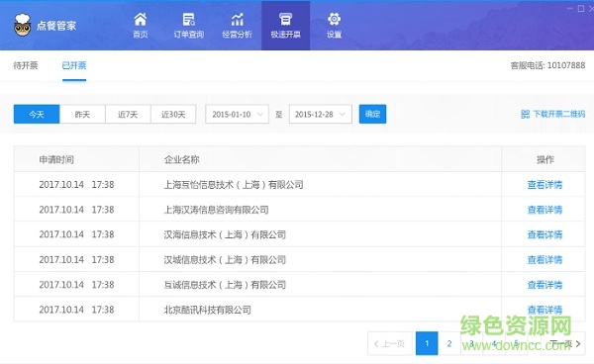Click the owl chef app logo
This screenshot has width=594, height=364.
[22, 25]
